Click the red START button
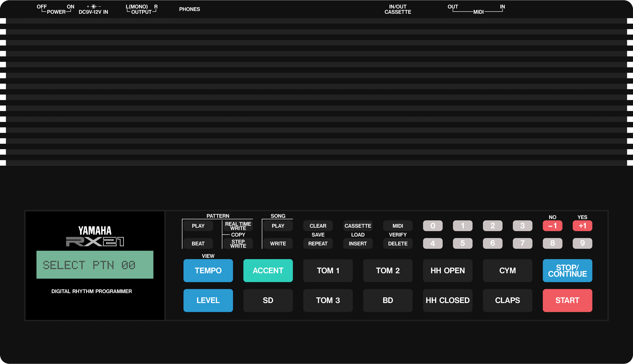Screen dimensions: 633x364 (568, 300)
